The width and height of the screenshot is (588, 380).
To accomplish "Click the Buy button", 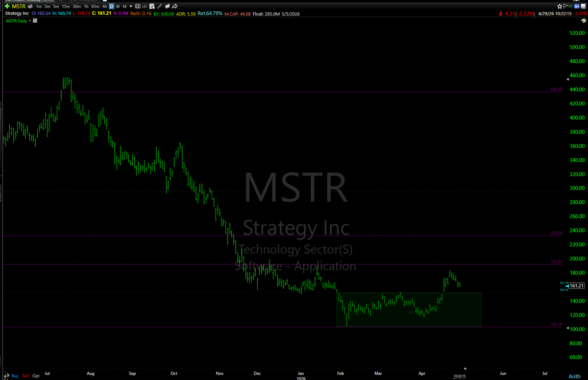I will point(15,376).
